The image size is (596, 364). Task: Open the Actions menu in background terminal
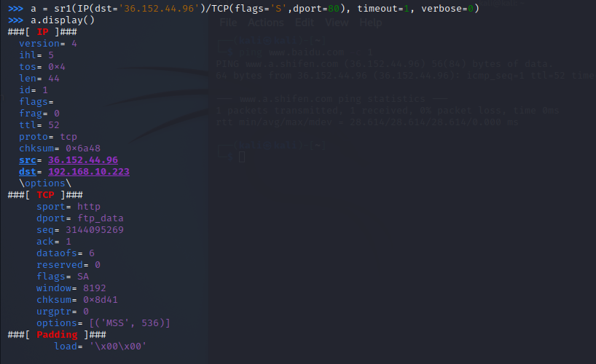pyautogui.click(x=266, y=23)
